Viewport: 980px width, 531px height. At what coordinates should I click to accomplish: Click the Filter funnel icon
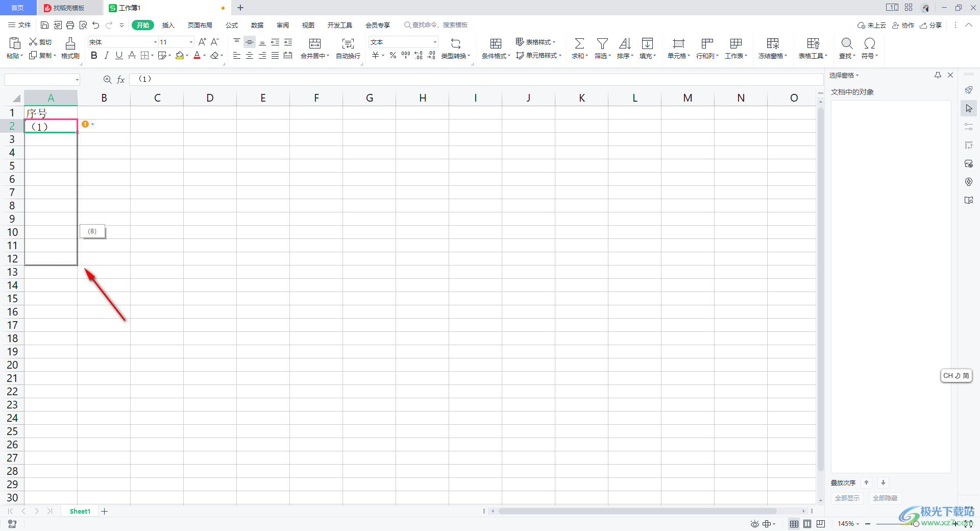click(x=602, y=43)
